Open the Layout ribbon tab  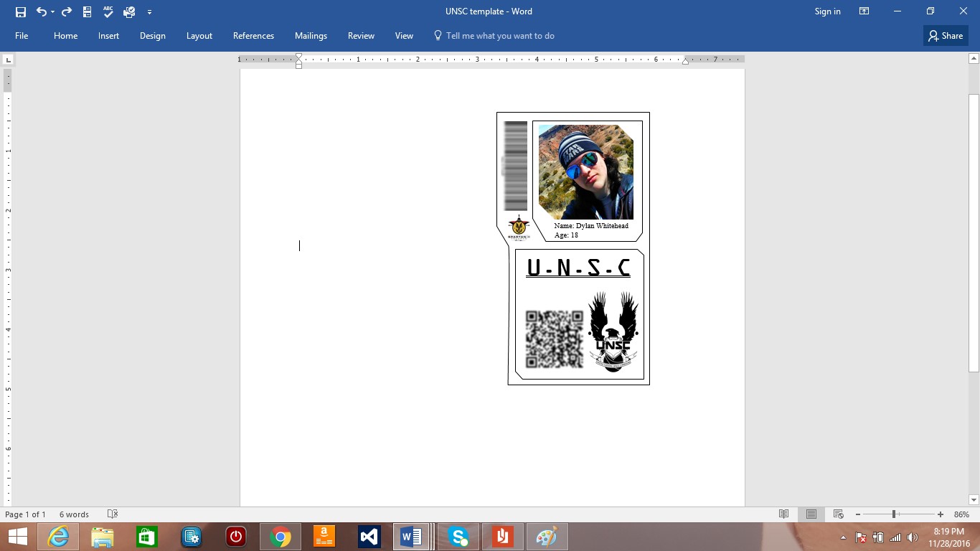pyautogui.click(x=199, y=36)
